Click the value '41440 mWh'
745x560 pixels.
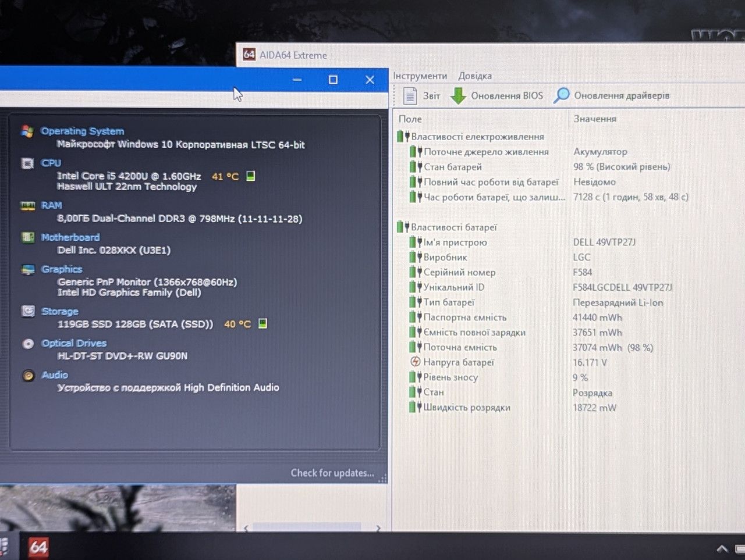598,318
